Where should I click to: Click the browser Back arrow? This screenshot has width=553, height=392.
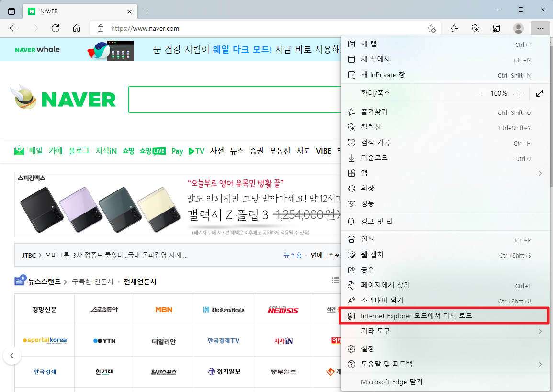tap(13, 28)
